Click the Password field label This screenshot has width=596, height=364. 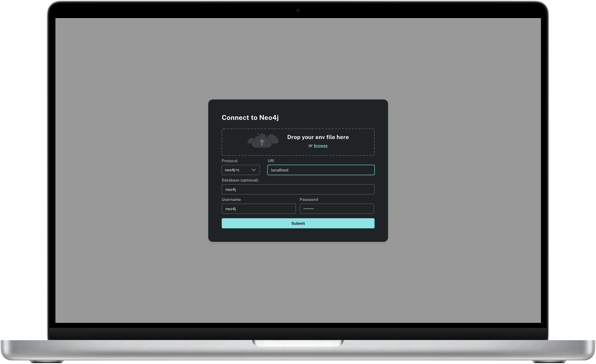coord(309,199)
